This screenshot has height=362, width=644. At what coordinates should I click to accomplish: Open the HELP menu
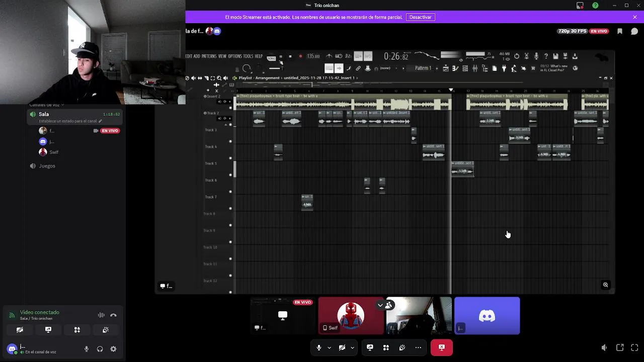tap(259, 56)
